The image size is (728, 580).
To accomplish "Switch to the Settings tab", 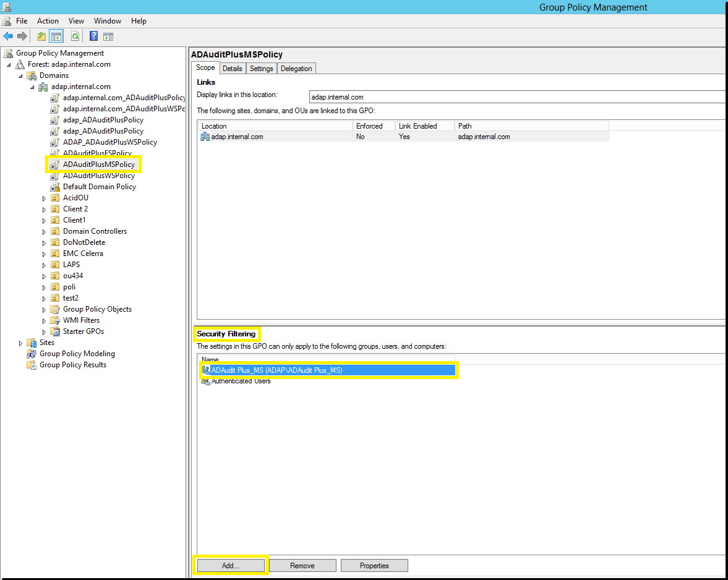I will point(261,69).
